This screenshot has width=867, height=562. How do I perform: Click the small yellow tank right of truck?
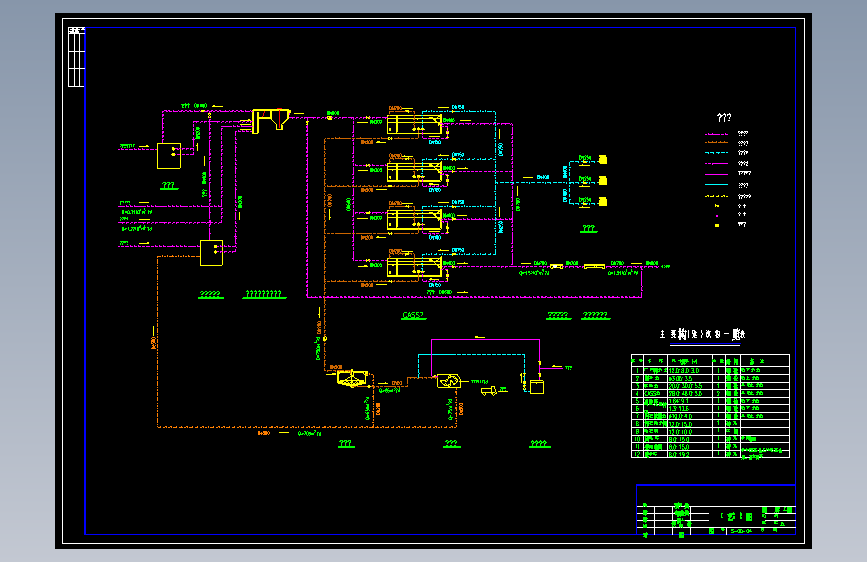537,387
